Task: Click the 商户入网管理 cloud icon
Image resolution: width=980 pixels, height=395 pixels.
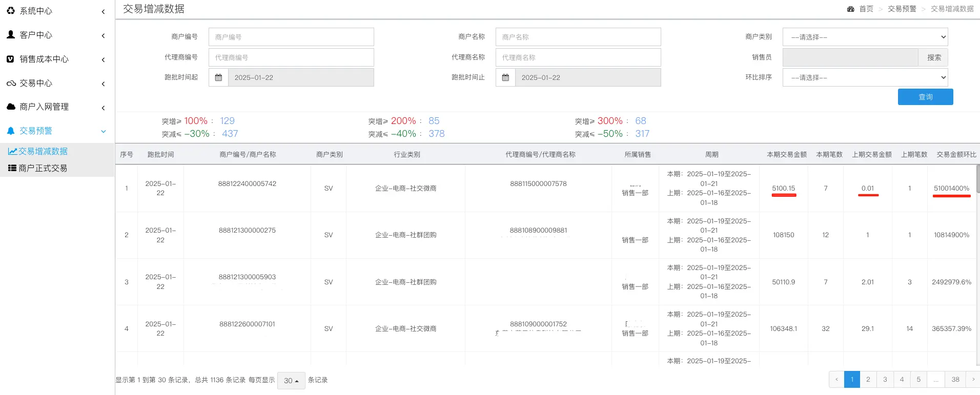Action: tap(11, 107)
